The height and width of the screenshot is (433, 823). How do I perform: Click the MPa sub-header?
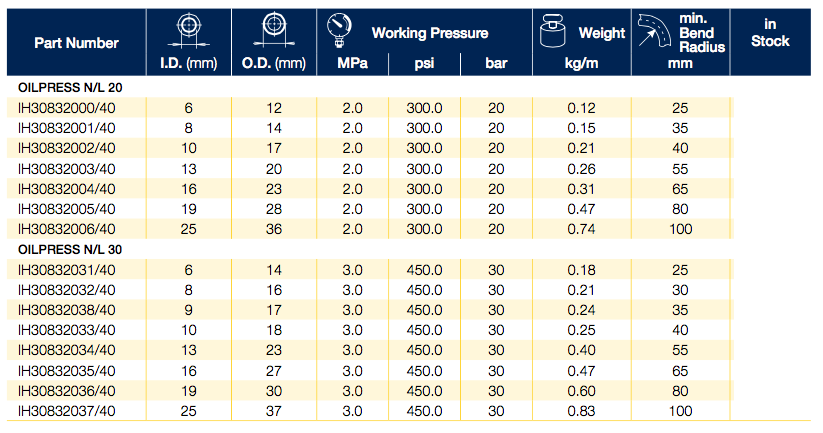pyautogui.click(x=352, y=65)
